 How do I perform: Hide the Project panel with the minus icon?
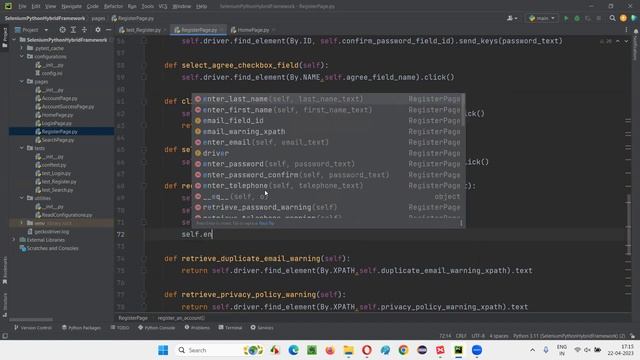(x=109, y=30)
